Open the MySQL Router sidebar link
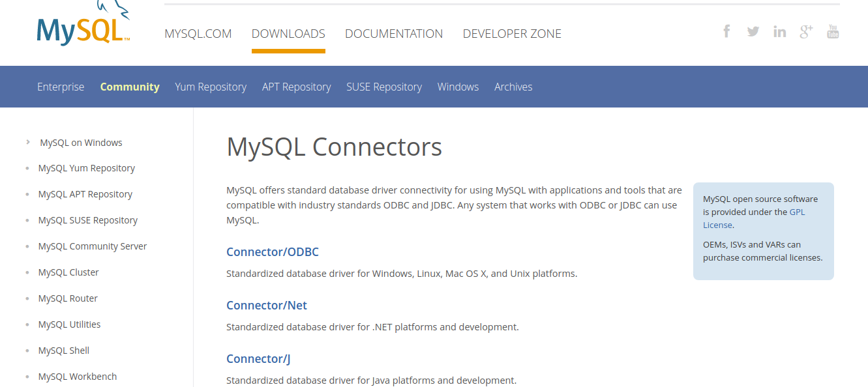The width and height of the screenshot is (868, 387). tap(68, 298)
